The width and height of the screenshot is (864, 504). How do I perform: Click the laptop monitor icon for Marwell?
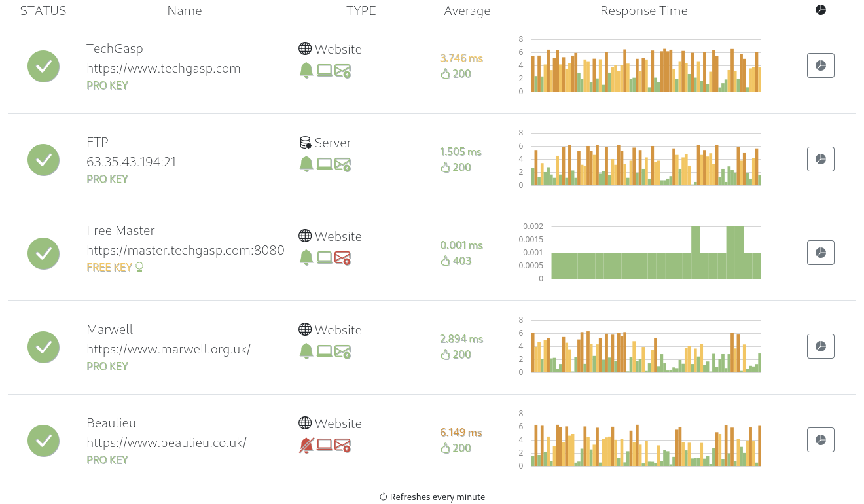(x=324, y=351)
